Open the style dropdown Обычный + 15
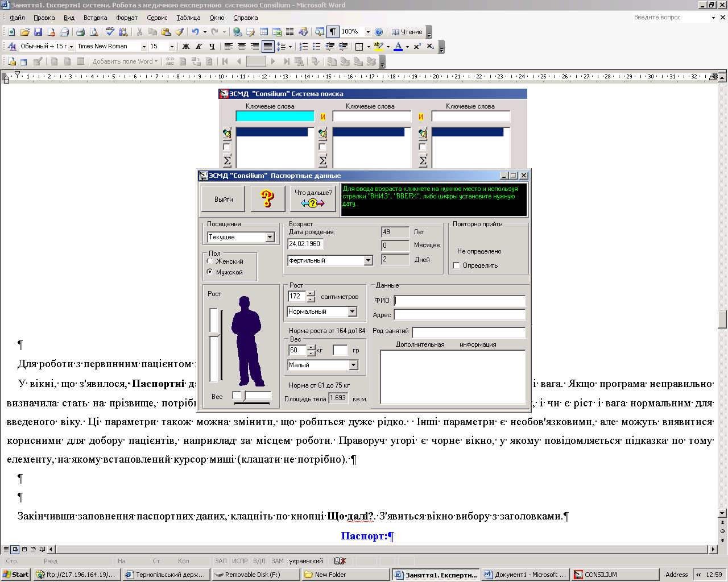The height and width of the screenshot is (582, 728). (x=71, y=47)
